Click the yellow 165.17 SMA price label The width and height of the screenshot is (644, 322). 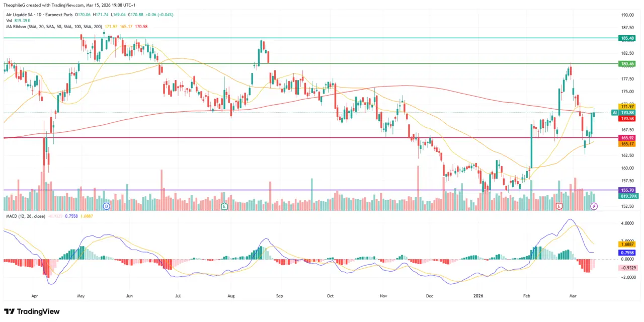pyautogui.click(x=626, y=144)
